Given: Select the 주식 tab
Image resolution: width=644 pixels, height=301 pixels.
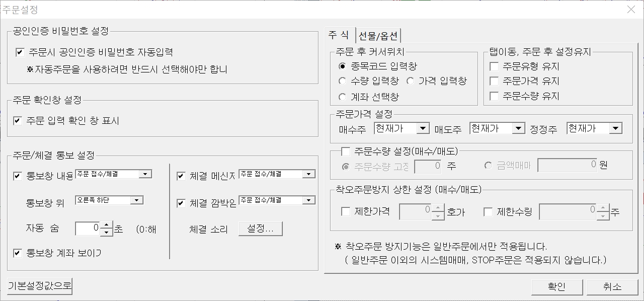Looking at the screenshot, I should point(339,35).
